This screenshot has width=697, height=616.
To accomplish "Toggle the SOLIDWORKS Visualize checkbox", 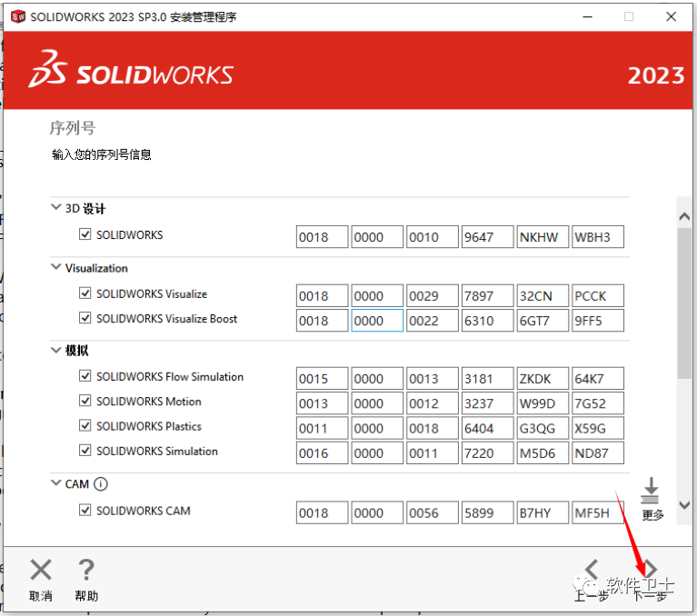I will click(x=85, y=293).
